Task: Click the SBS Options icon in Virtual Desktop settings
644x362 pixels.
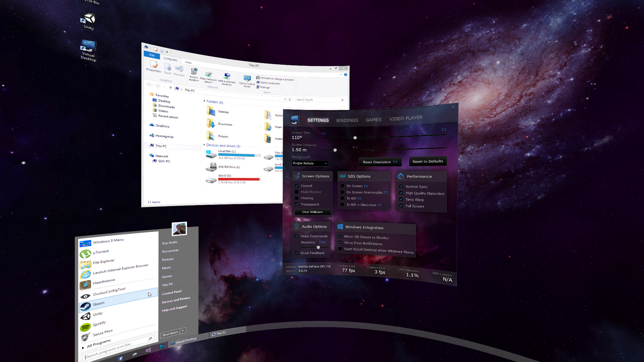Action: (343, 176)
